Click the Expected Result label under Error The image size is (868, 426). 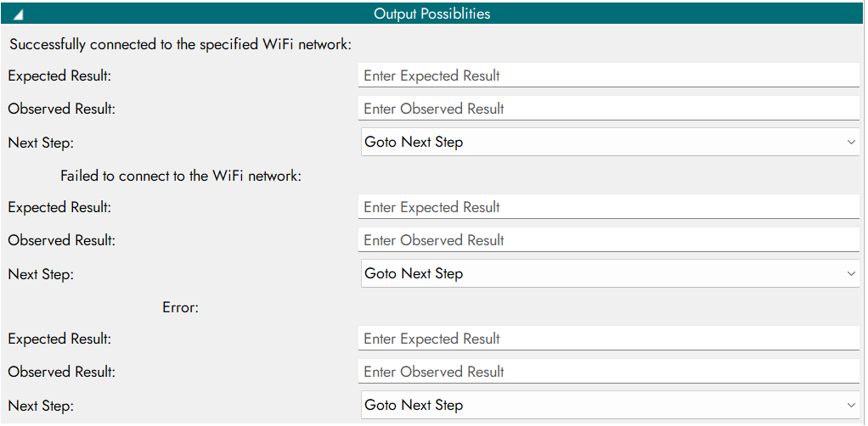(x=59, y=339)
